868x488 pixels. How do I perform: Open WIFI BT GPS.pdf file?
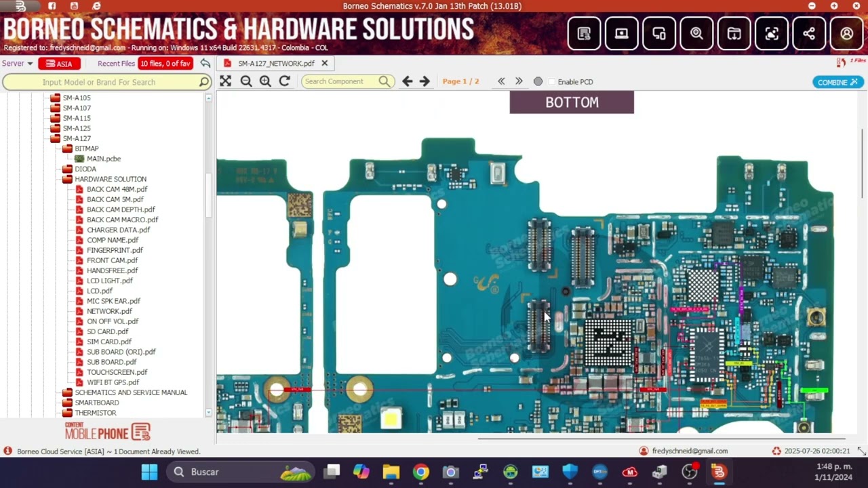(x=113, y=382)
